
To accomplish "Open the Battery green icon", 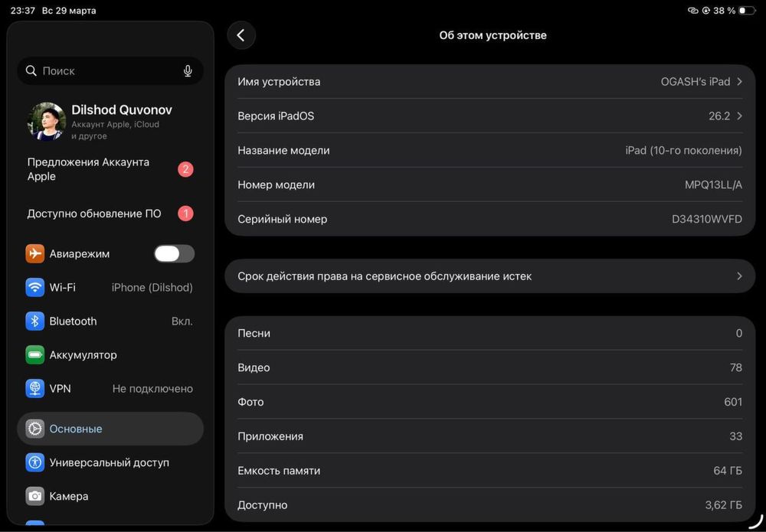I will pos(34,355).
